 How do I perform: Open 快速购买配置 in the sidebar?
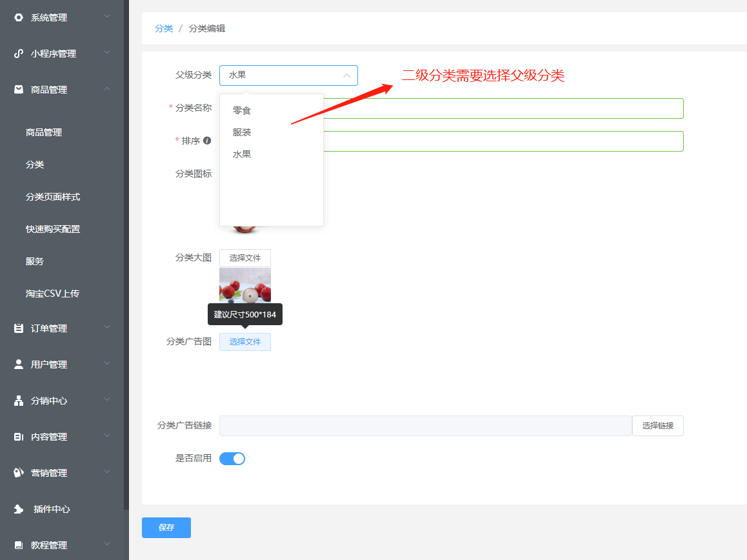(53, 229)
